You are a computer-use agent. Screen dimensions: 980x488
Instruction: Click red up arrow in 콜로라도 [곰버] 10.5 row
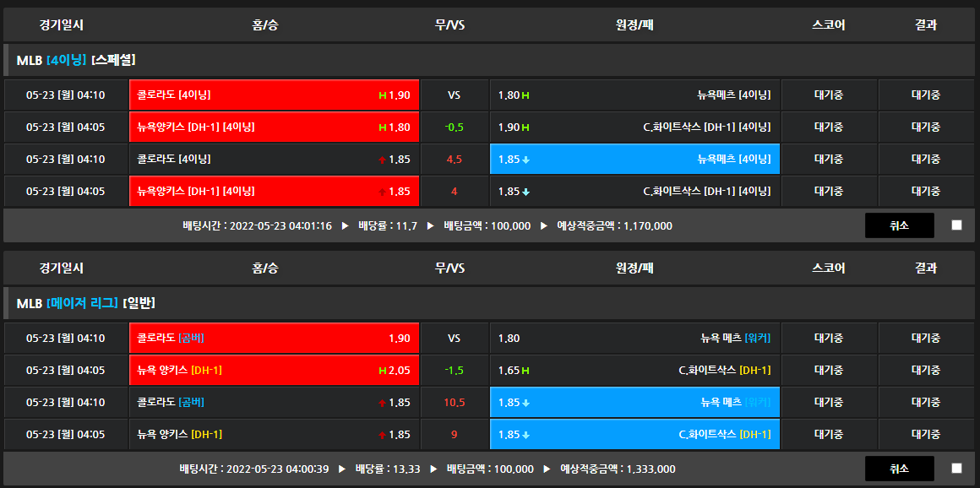(382, 403)
